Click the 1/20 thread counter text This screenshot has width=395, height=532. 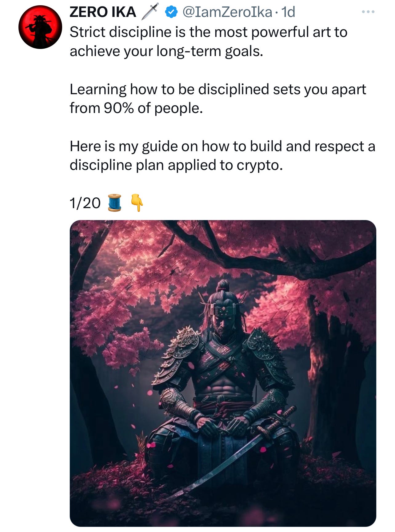coord(85,203)
